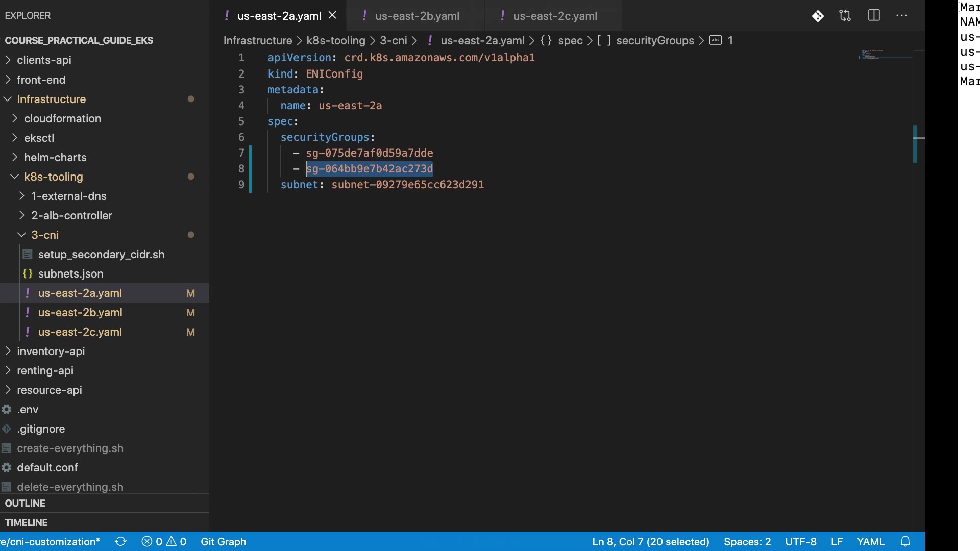
Task: Switch to the us-east-2b.yaml tab
Action: click(x=416, y=16)
